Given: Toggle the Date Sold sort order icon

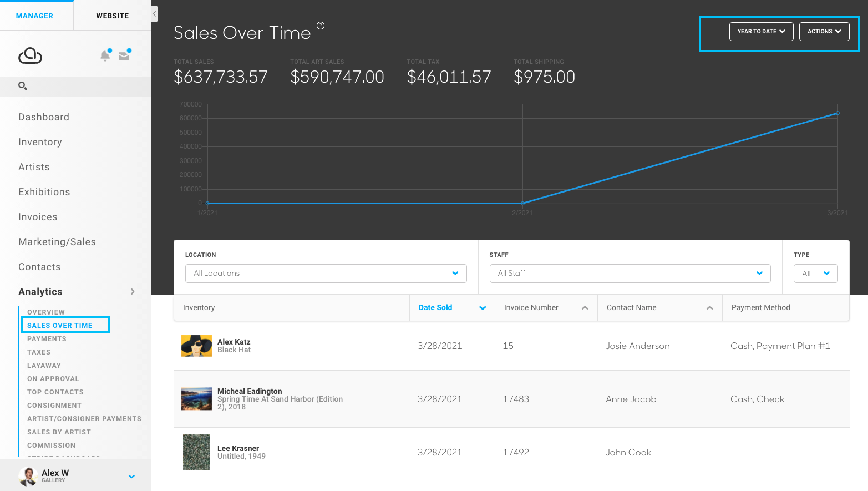Looking at the screenshot, I should click(x=482, y=307).
